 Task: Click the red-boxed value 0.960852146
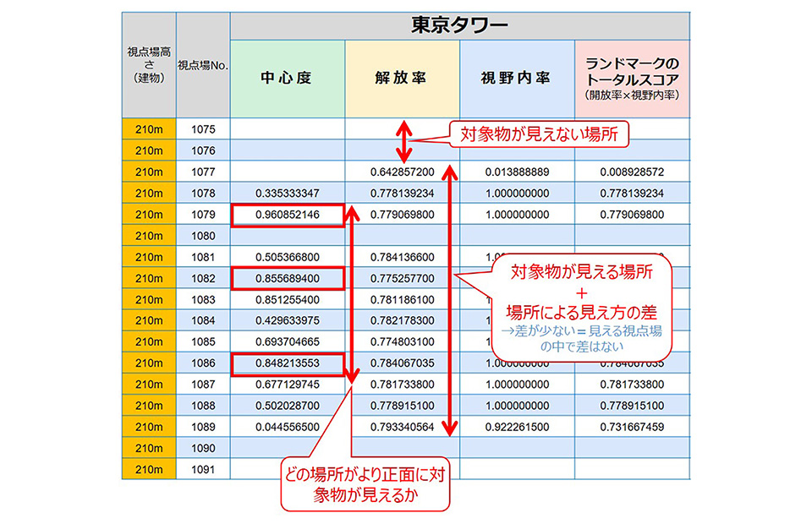coord(288,214)
